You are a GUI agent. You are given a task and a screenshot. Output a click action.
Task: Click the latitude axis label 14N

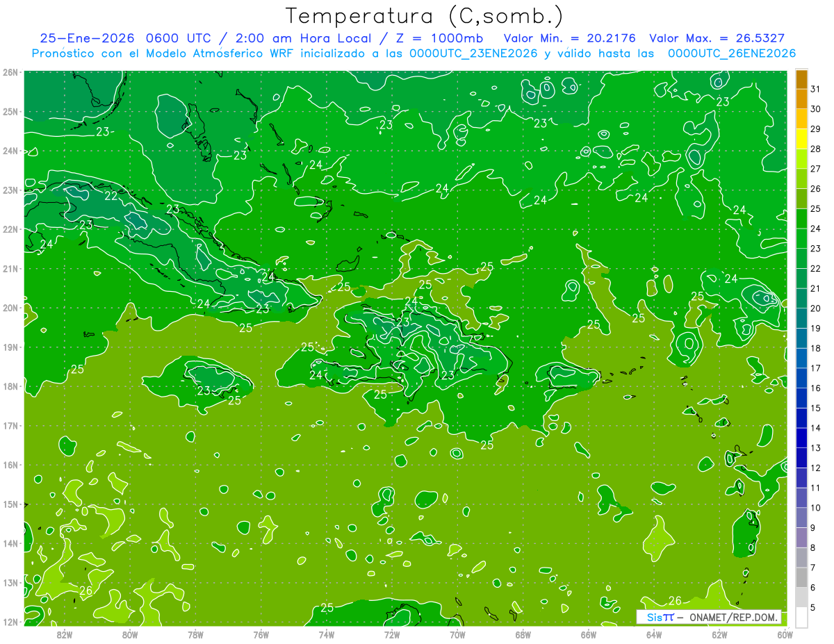[x=10, y=543]
